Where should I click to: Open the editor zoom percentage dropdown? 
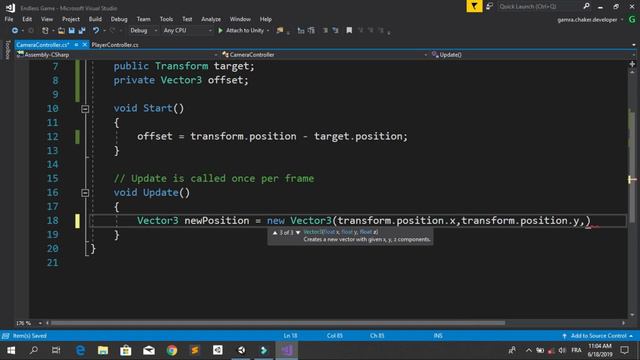click(x=40, y=323)
